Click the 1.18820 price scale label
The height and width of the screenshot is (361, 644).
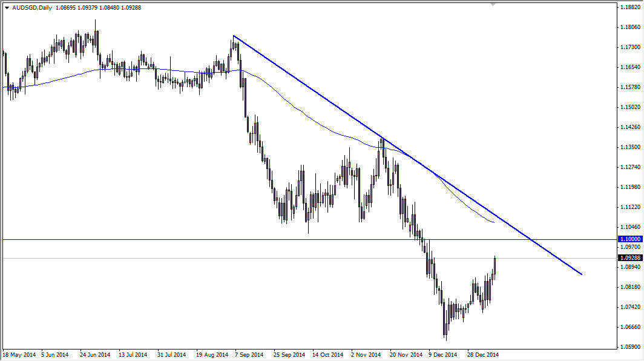(x=631, y=7)
